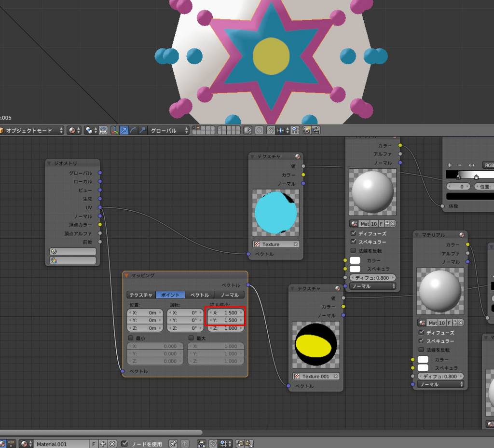Enable Invert Normal in upper Material node
Screen dimensions: 494x448
tap(353, 251)
